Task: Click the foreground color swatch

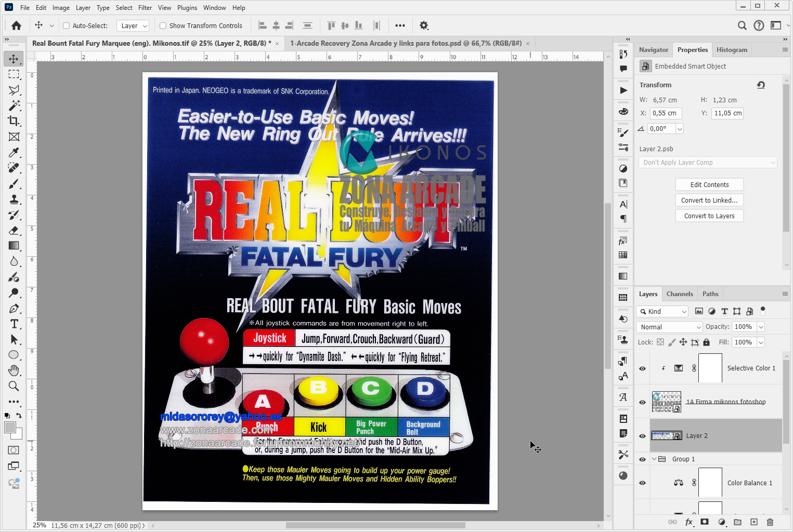Action: click(x=10, y=428)
